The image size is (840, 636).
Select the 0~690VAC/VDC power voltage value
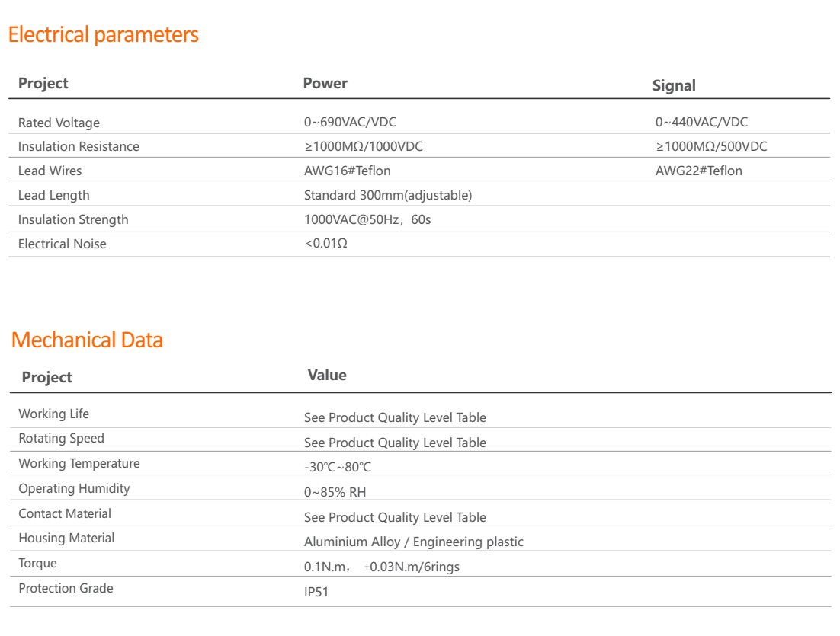click(350, 122)
